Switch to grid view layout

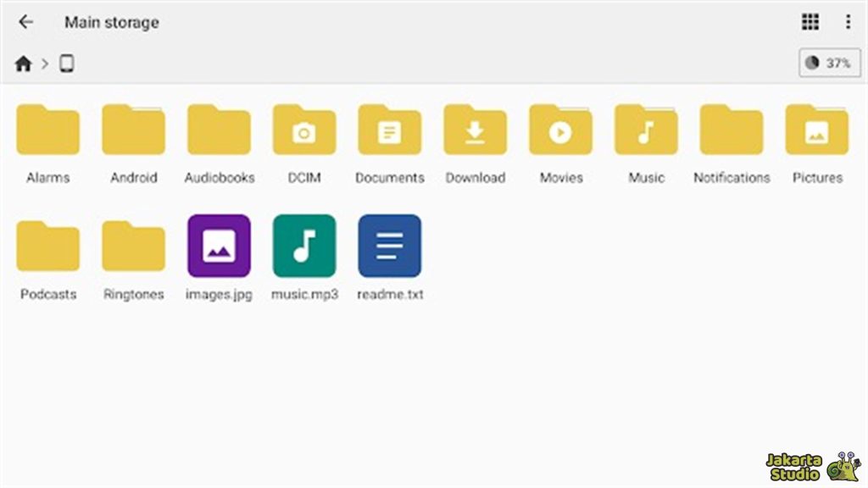point(810,21)
